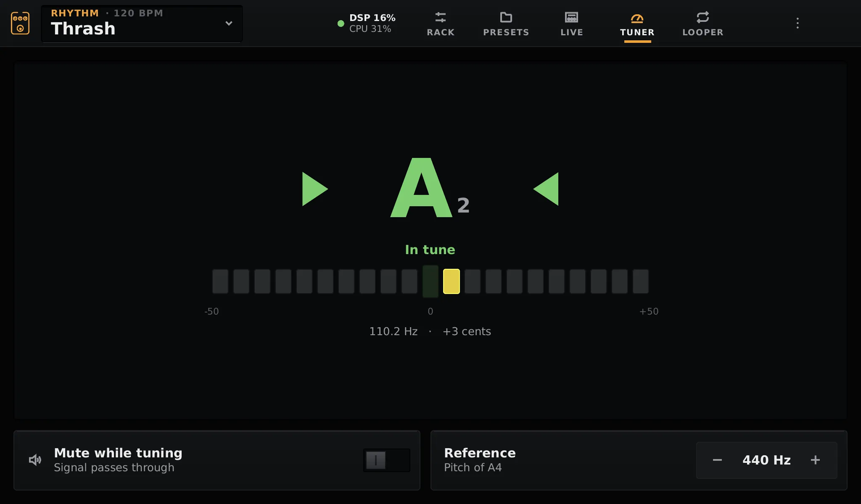Select the Tuner tab

coord(637,24)
